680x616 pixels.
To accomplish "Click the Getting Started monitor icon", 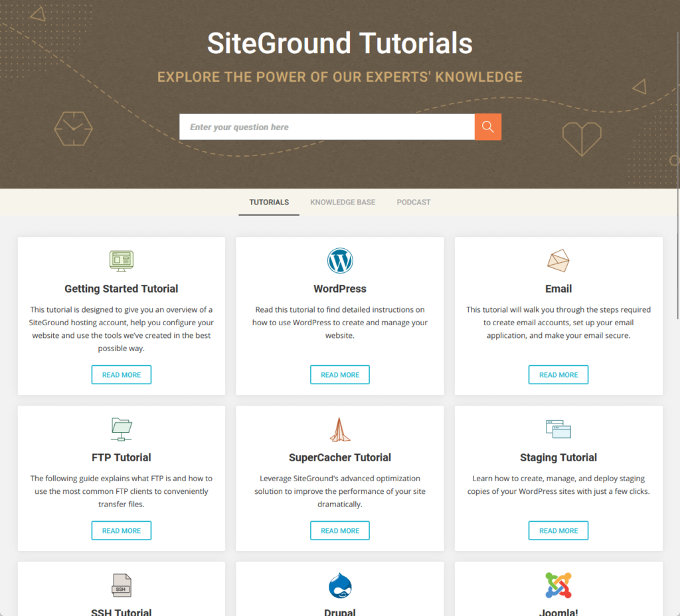I will (122, 261).
